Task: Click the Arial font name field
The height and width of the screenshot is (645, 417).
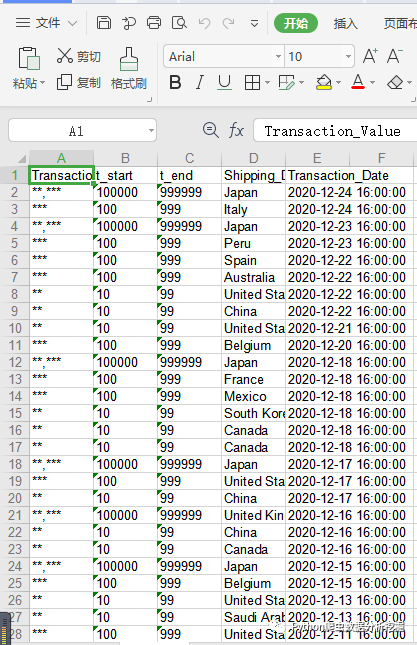Action: 218,56
